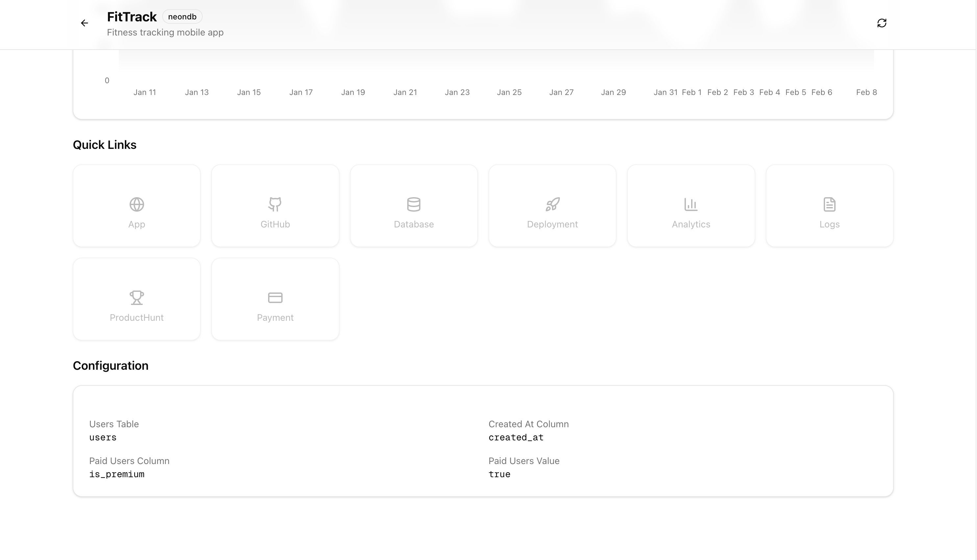This screenshot has height=560, width=977.
Task: Click the Database cylinder icon
Action: click(413, 204)
